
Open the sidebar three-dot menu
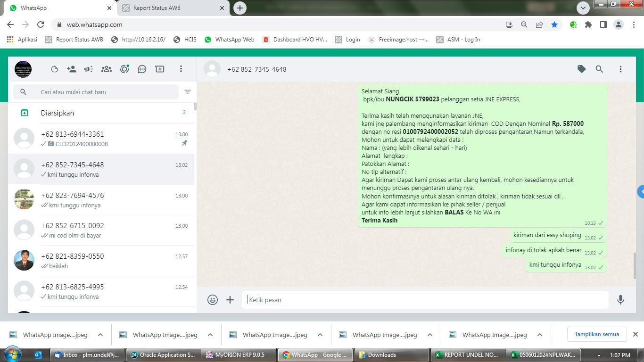coord(181,69)
